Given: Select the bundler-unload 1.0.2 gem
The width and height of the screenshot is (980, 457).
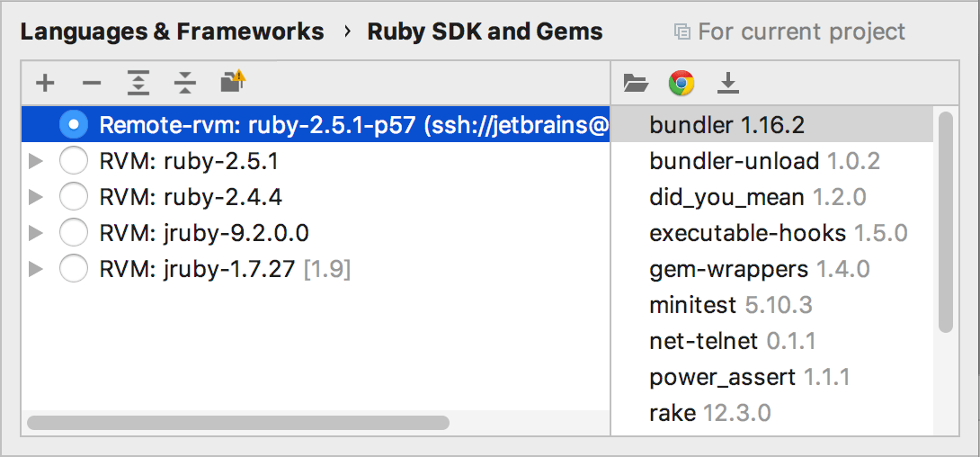Looking at the screenshot, I should coord(772,161).
